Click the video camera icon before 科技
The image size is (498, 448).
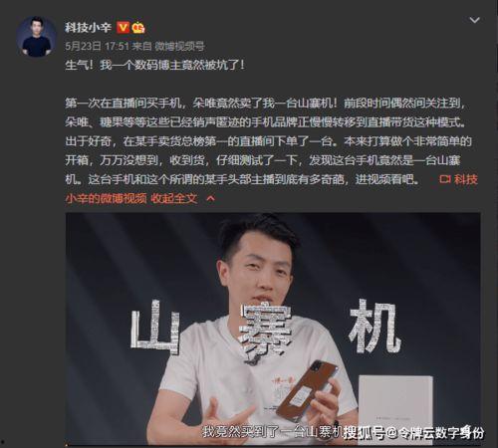[x=445, y=179]
